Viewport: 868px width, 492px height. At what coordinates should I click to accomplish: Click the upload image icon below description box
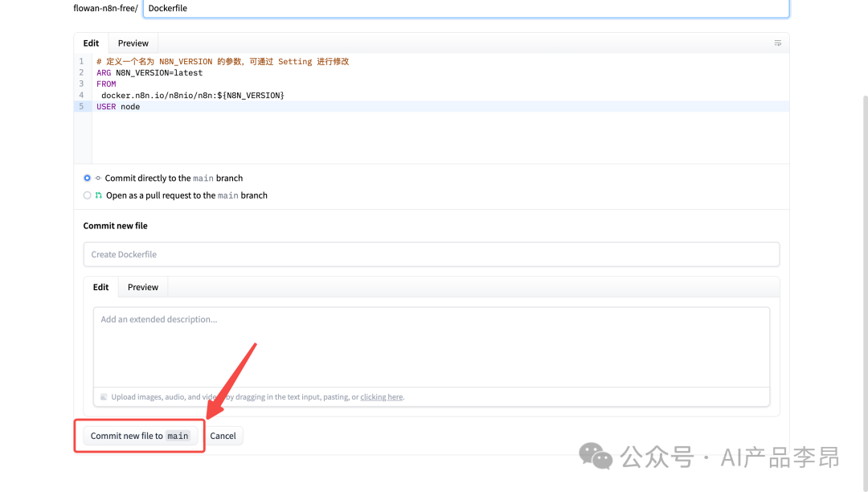(104, 397)
